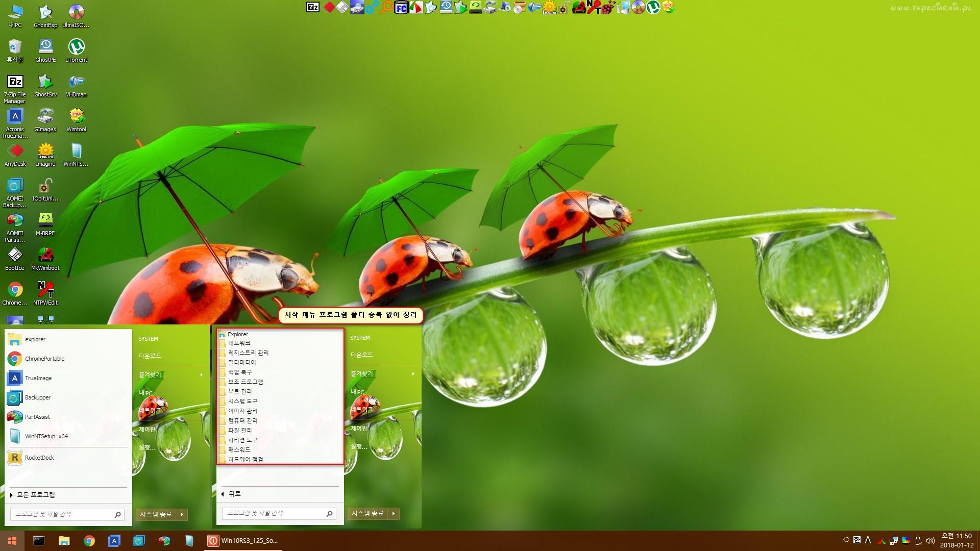The height and width of the screenshot is (551, 980).
Task: Open shutdown options arrow in left menu
Action: 182,514
